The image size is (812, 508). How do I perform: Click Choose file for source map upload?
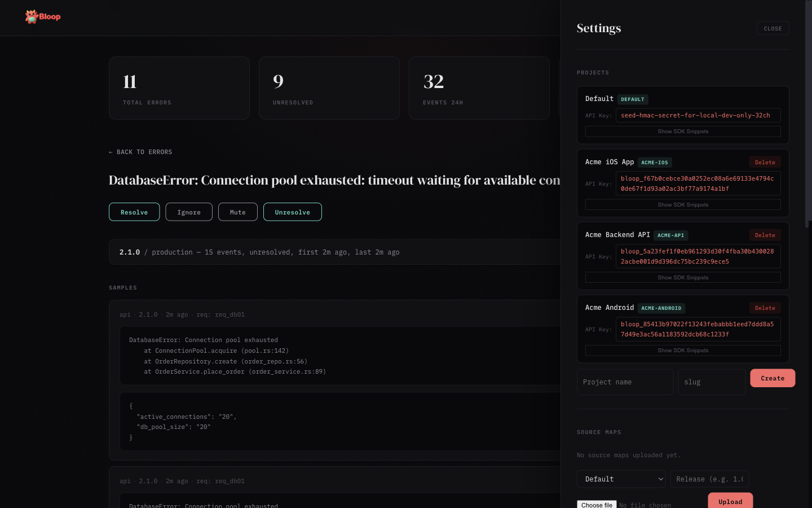[x=596, y=505]
